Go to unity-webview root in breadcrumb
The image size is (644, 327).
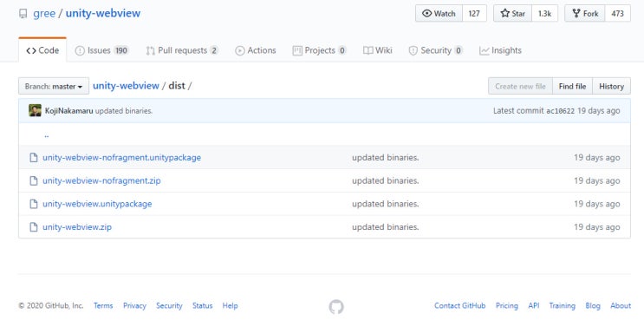(126, 86)
